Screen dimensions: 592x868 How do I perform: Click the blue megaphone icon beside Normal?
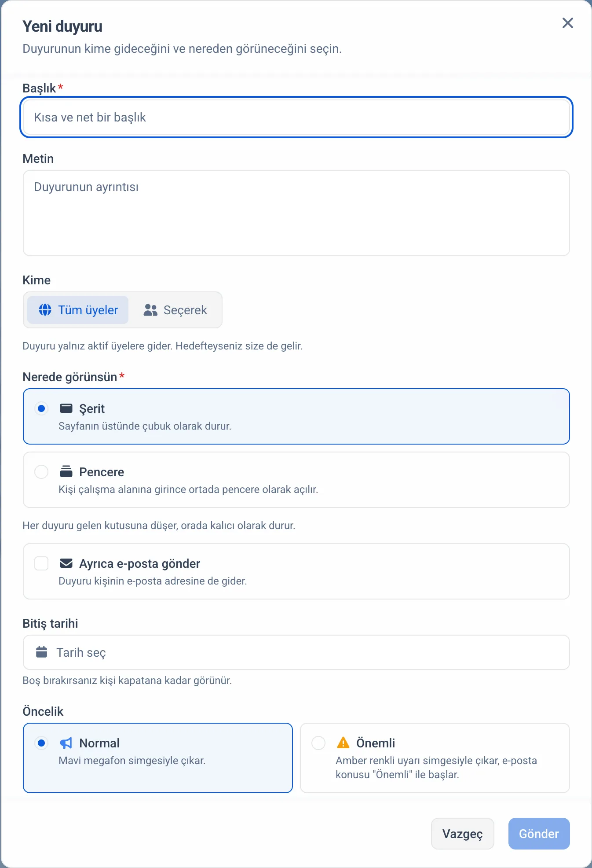coord(66,743)
